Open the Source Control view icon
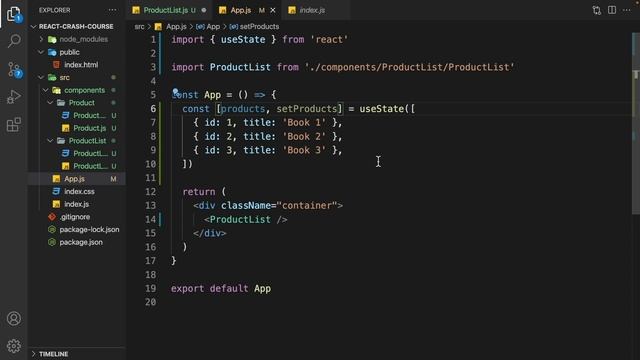This screenshot has height=360, width=640. 14,70
